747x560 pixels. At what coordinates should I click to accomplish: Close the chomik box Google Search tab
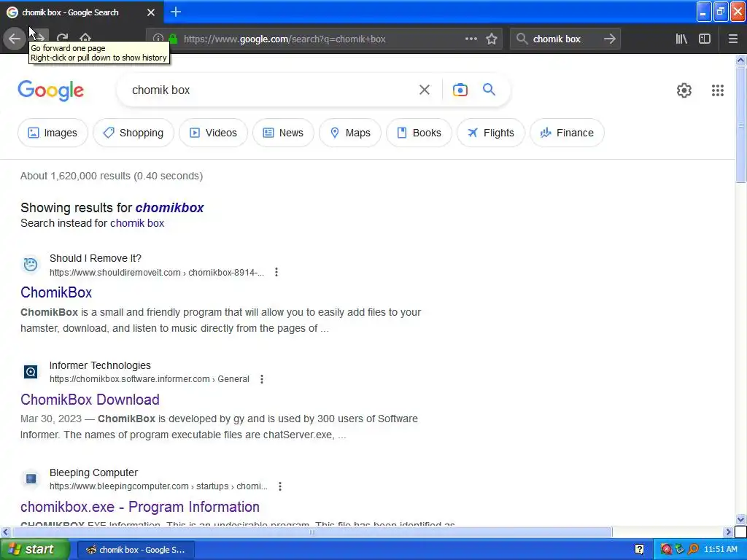pyautogui.click(x=151, y=12)
